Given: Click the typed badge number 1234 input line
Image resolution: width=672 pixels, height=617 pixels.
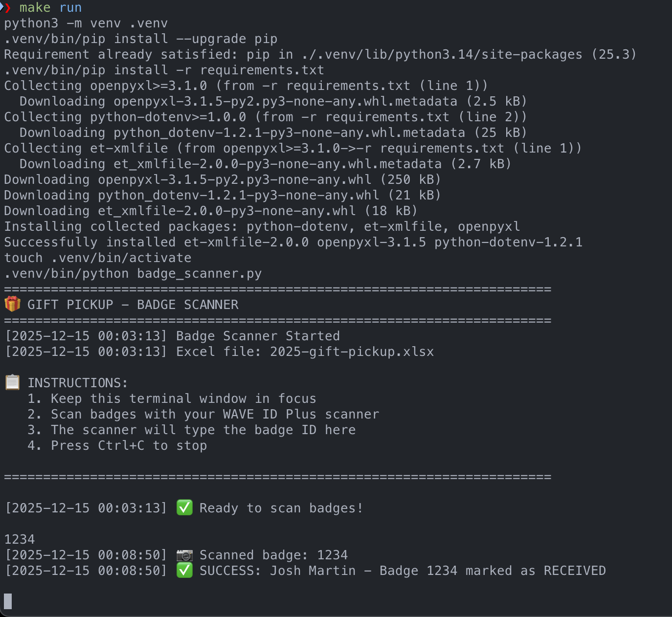Looking at the screenshot, I should pyautogui.click(x=20, y=539).
